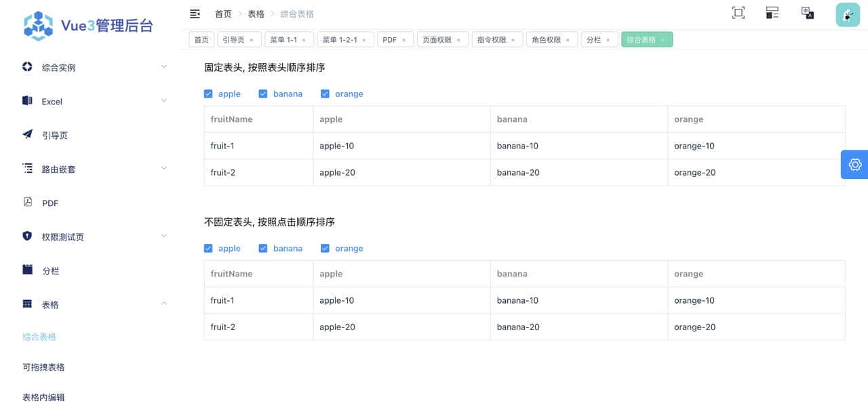Disable the orange checkbox under second table section

click(x=325, y=248)
